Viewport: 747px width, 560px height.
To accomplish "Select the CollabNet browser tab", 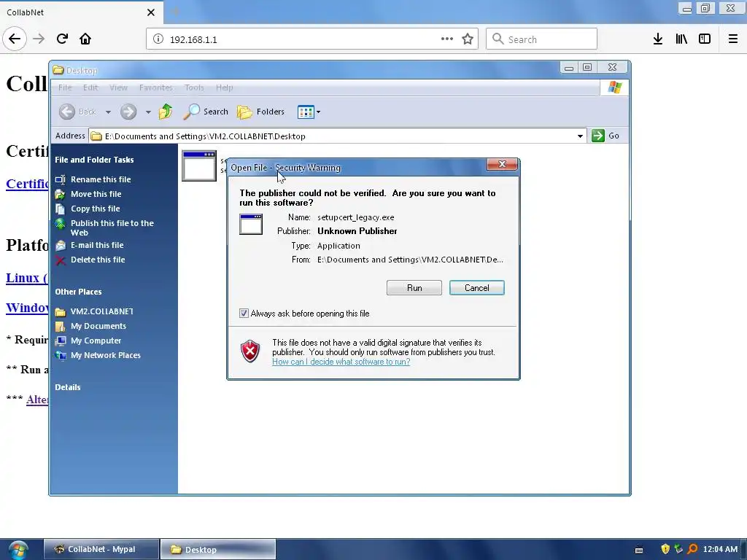I will (x=81, y=12).
